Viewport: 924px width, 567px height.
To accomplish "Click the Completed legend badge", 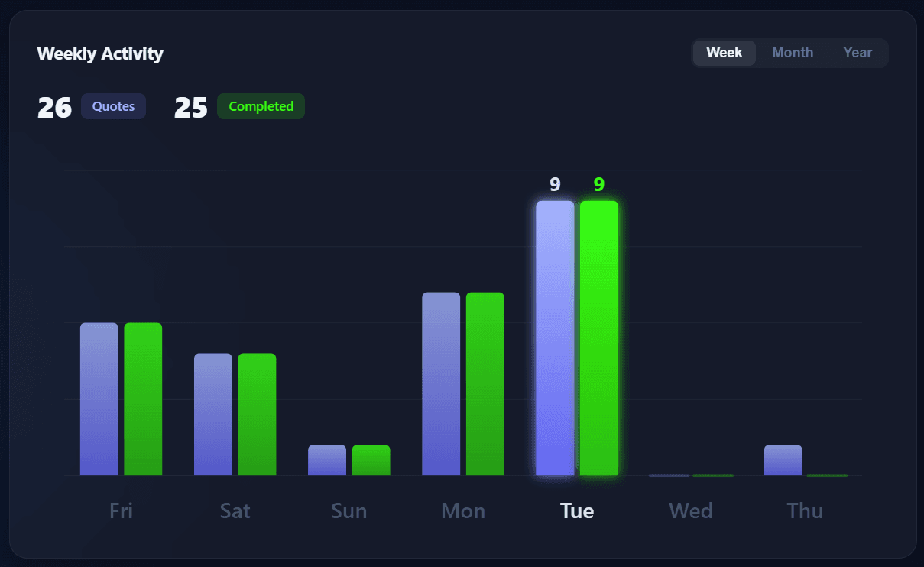I will 261,106.
